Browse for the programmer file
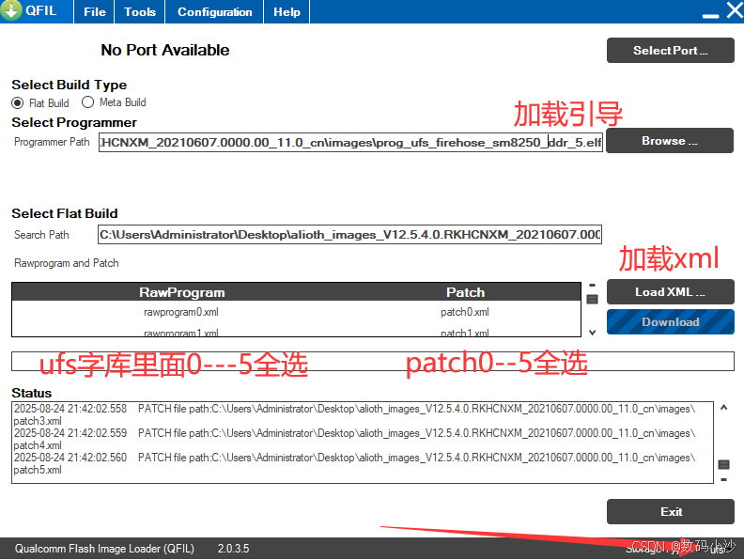The height and width of the screenshot is (560, 744). pos(670,141)
